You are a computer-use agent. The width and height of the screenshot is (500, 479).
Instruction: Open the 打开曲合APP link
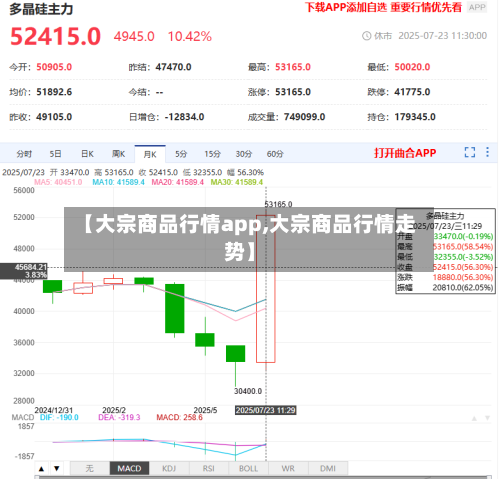[405, 153]
